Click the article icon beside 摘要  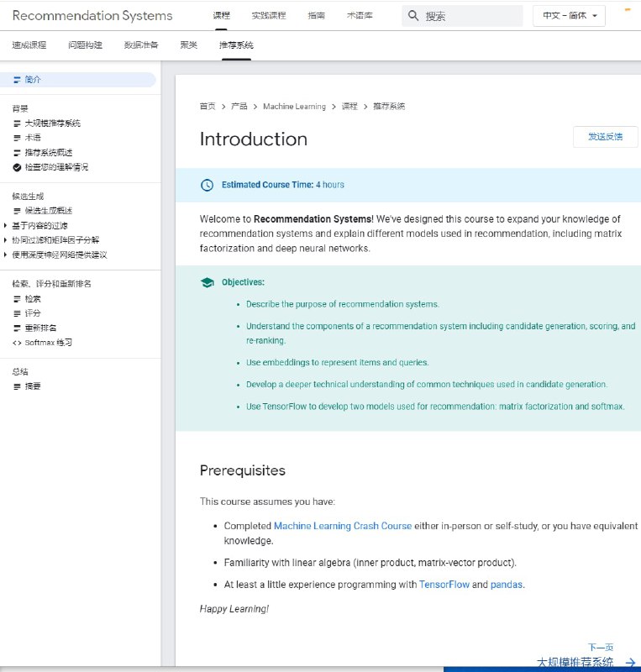pos(17,386)
